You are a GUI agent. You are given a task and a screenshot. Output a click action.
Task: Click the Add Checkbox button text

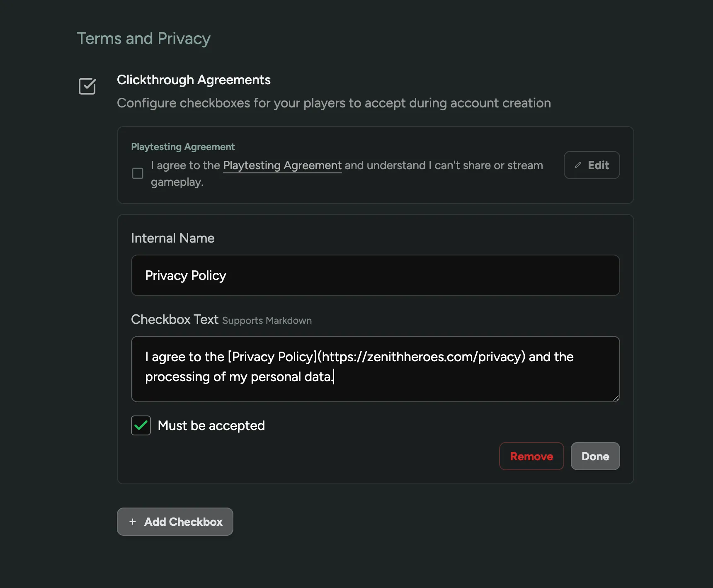tap(183, 522)
